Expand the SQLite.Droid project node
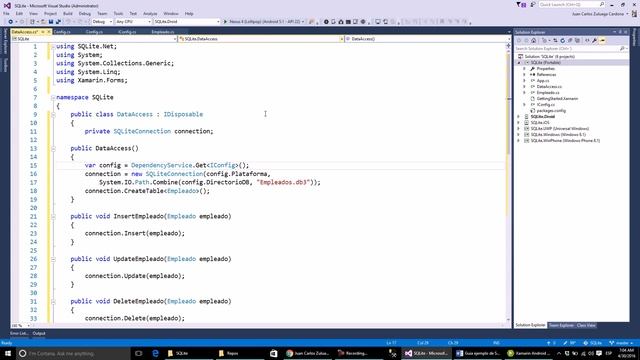The width and height of the screenshot is (640, 360). point(519,117)
